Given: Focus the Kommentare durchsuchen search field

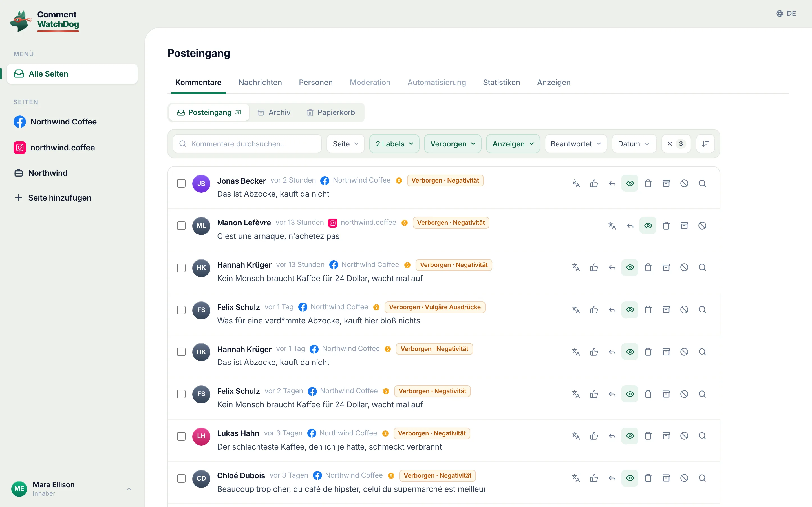Looking at the screenshot, I should 247,144.
